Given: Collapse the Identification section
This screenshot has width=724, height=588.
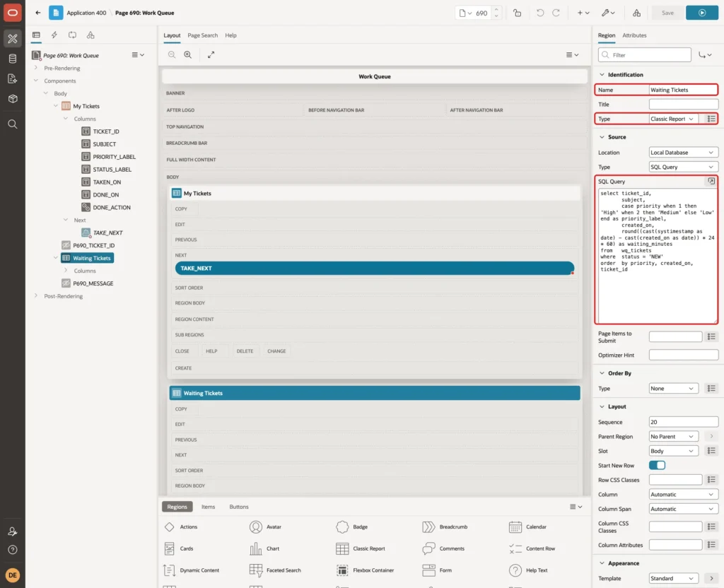Looking at the screenshot, I should [602, 75].
